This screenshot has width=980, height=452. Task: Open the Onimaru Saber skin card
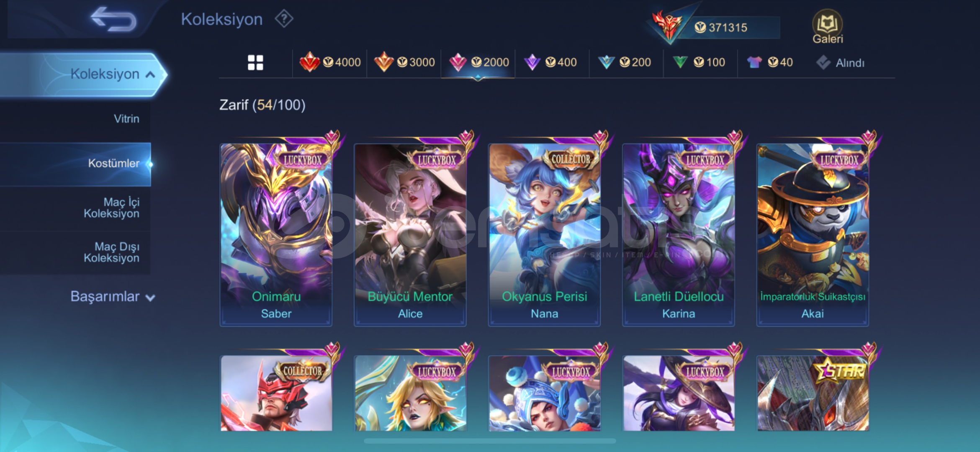pos(276,234)
